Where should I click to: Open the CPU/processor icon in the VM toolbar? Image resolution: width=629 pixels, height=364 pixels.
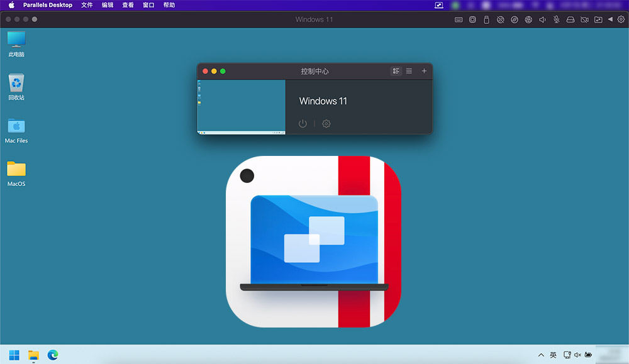[472, 19]
